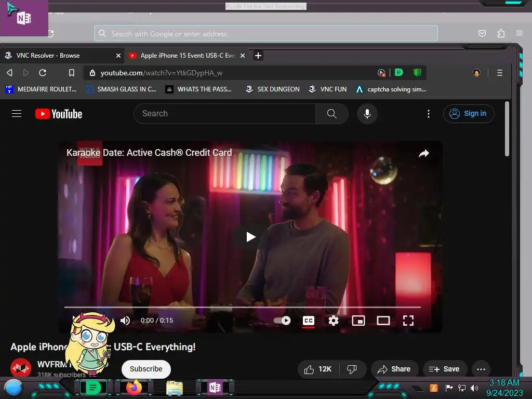Bookmark this page
Viewport: 532px width, 399px height.
(72, 73)
